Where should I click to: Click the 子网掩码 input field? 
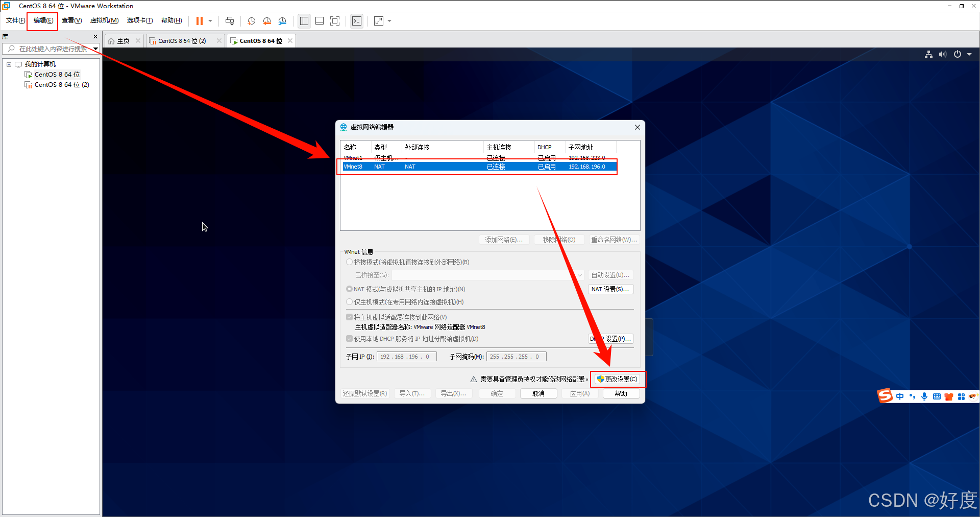coord(516,357)
